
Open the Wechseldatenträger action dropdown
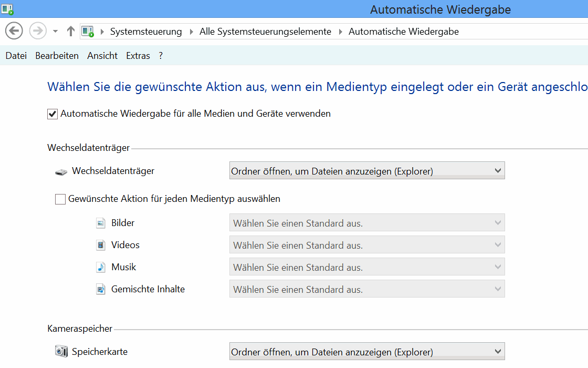367,171
